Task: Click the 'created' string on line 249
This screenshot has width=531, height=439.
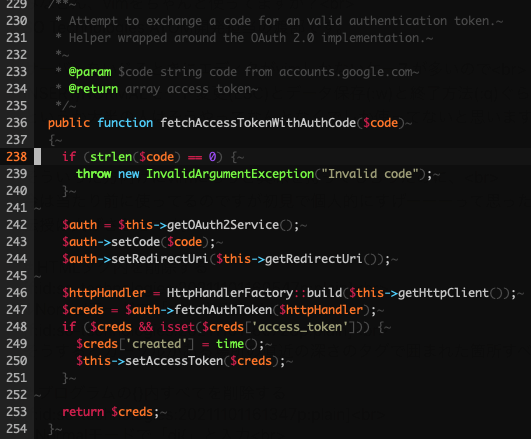Action: (156, 344)
